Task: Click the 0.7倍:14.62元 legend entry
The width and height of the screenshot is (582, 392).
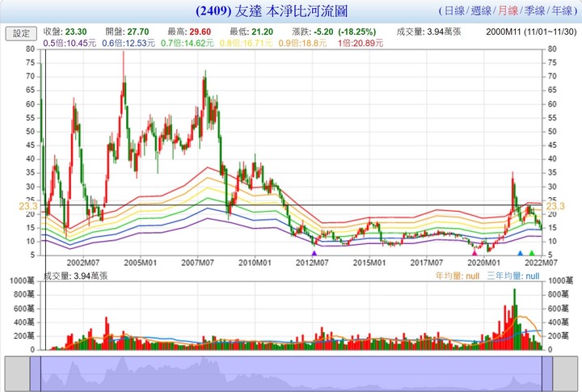Action: click(187, 44)
